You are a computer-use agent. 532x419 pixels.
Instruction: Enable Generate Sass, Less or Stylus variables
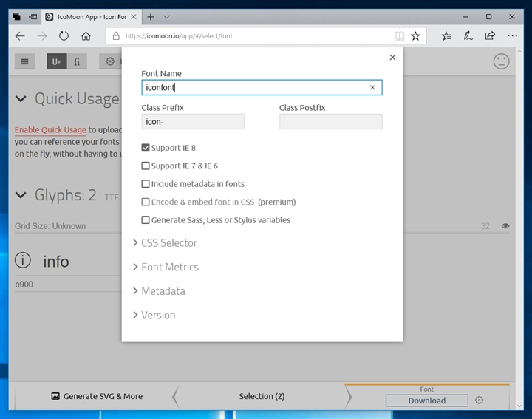click(146, 220)
